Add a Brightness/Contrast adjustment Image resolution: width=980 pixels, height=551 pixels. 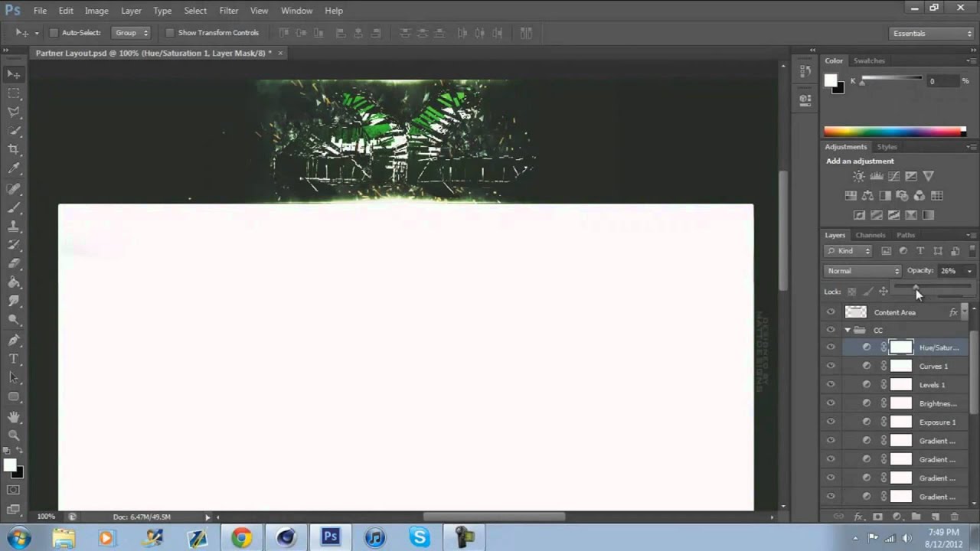click(x=859, y=176)
